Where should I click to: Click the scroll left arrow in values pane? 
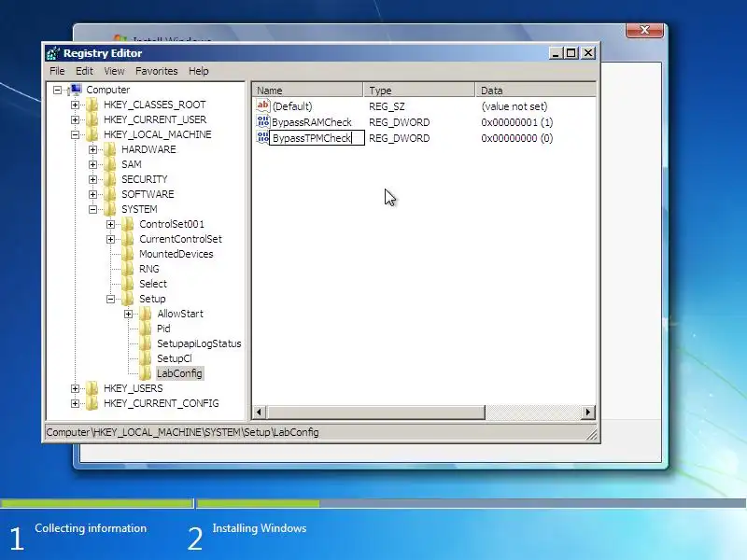[x=260, y=412]
